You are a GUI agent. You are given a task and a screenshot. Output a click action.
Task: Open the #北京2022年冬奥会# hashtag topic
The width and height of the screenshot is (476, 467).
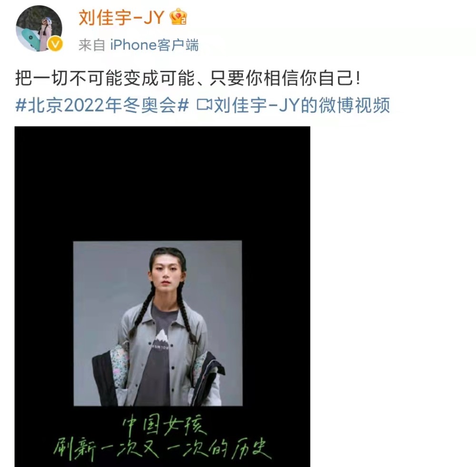102,105
